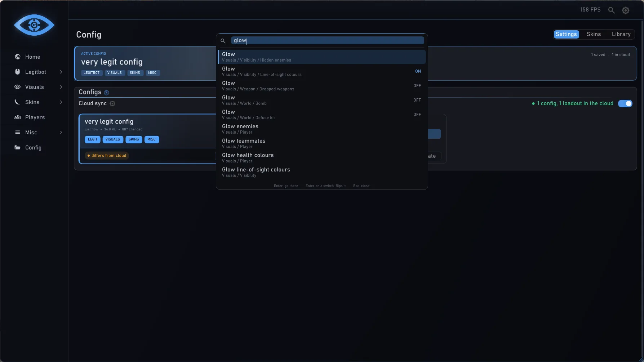Select Glow Hidden enemies search result

pyautogui.click(x=322, y=57)
